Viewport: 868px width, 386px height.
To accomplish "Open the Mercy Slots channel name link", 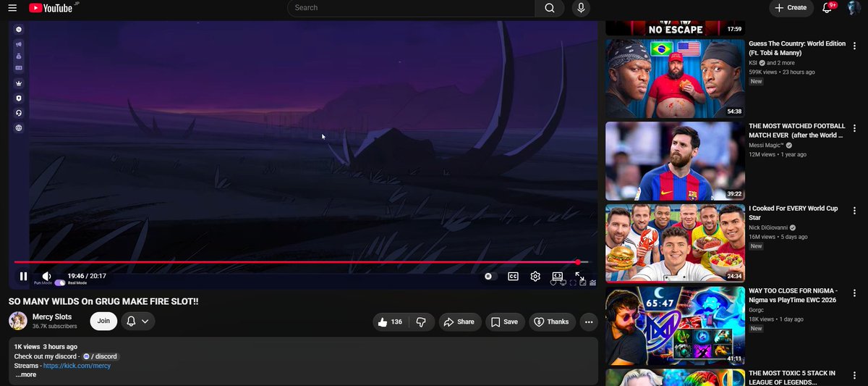I will coord(52,316).
